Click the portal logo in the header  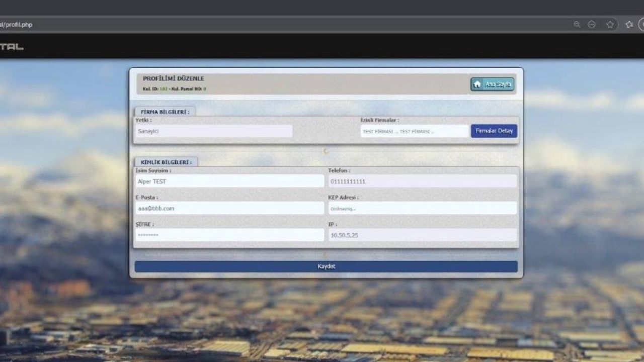[x=12, y=47]
